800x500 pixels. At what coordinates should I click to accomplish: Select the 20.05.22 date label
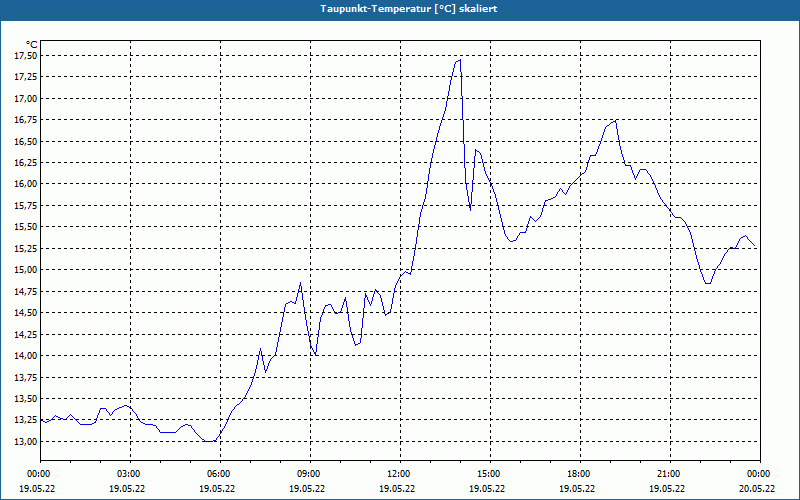pos(757,489)
